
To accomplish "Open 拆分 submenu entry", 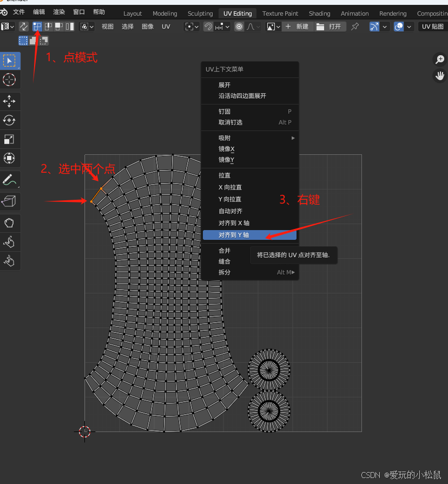I will pyautogui.click(x=249, y=272).
